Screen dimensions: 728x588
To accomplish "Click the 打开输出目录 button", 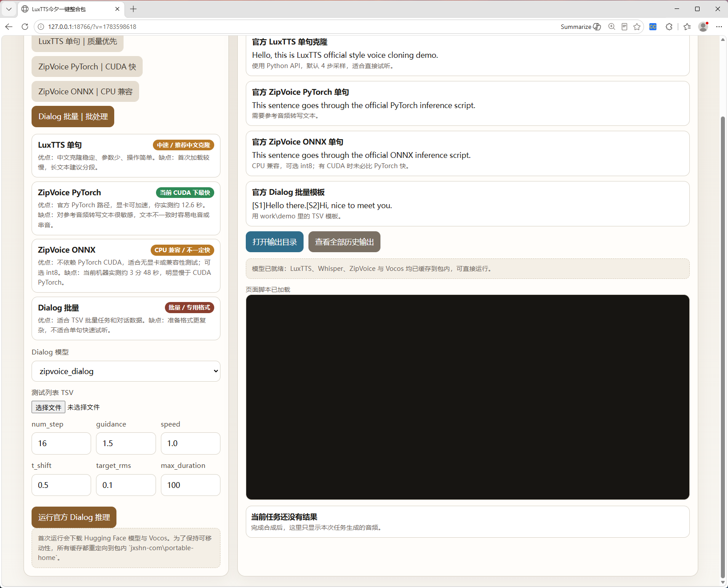I will tap(275, 242).
